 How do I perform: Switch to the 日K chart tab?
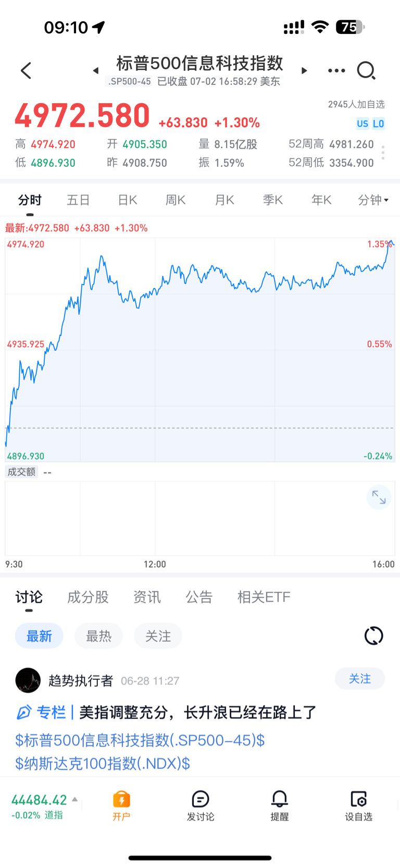127,200
